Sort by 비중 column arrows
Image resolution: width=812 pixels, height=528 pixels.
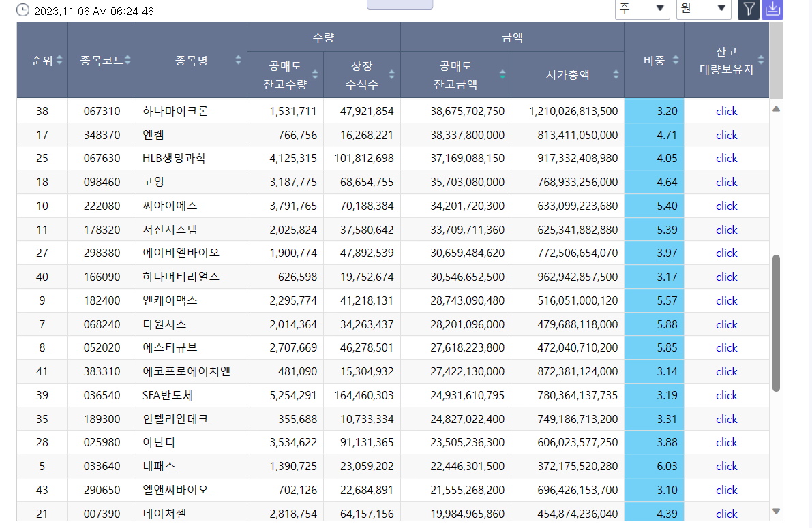click(675, 60)
